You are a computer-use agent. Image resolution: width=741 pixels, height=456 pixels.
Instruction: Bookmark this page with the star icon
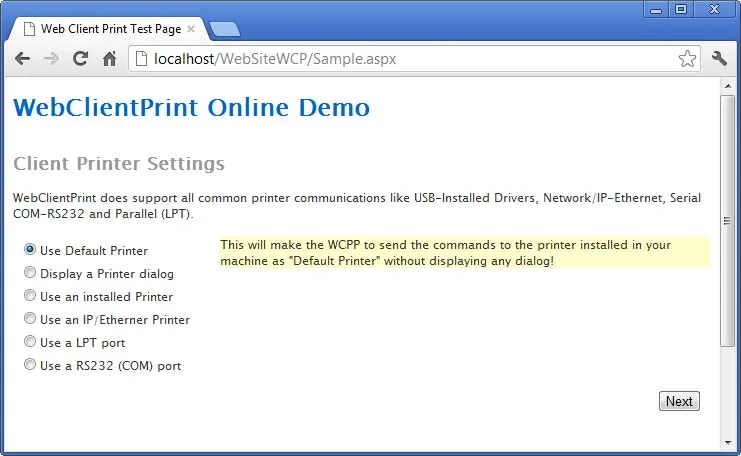(x=687, y=59)
